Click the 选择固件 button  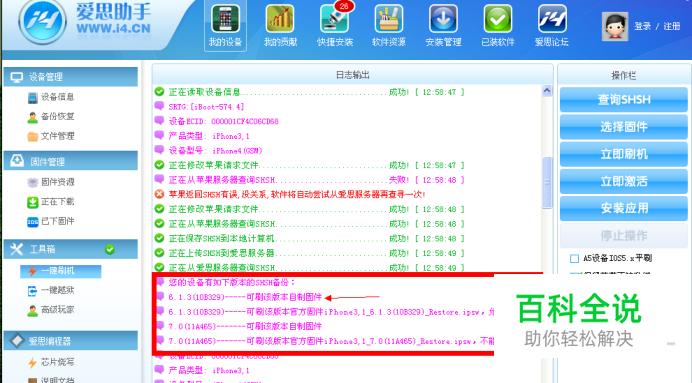click(624, 127)
